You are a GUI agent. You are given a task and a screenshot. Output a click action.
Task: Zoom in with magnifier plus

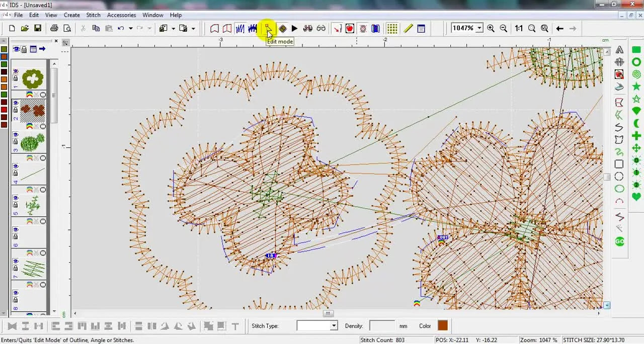[491, 29]
